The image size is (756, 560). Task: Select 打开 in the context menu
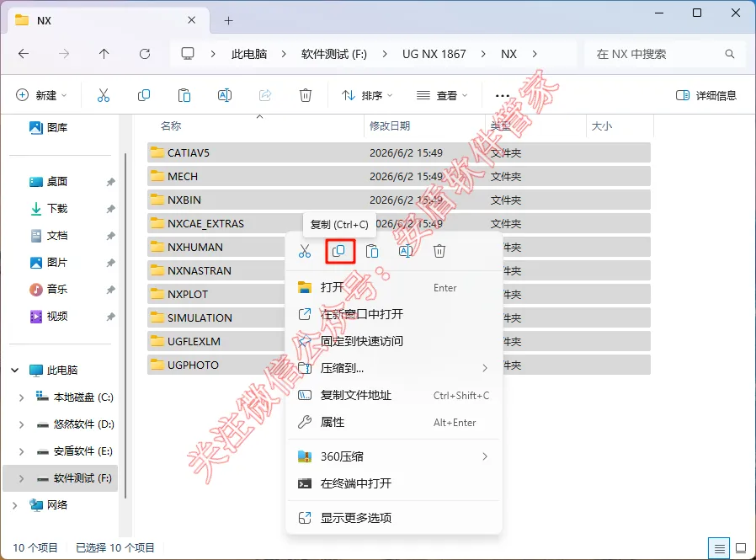[x=393, y=288]
